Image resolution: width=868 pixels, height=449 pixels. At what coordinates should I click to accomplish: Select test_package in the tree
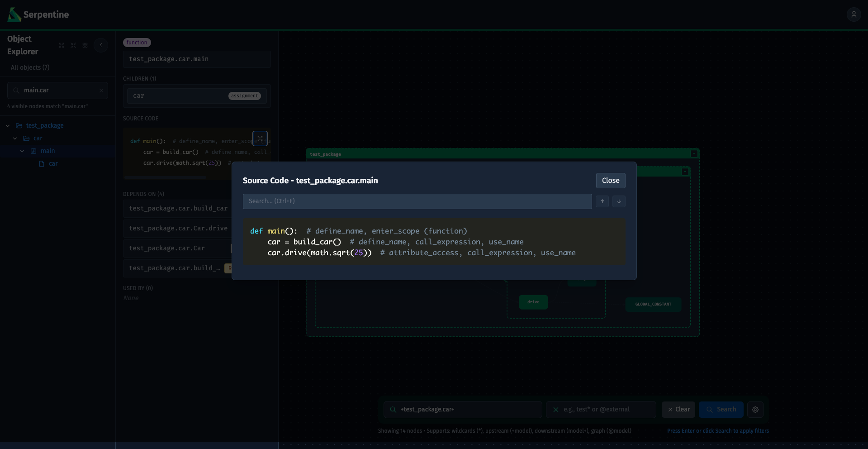[x=45, y=125]
